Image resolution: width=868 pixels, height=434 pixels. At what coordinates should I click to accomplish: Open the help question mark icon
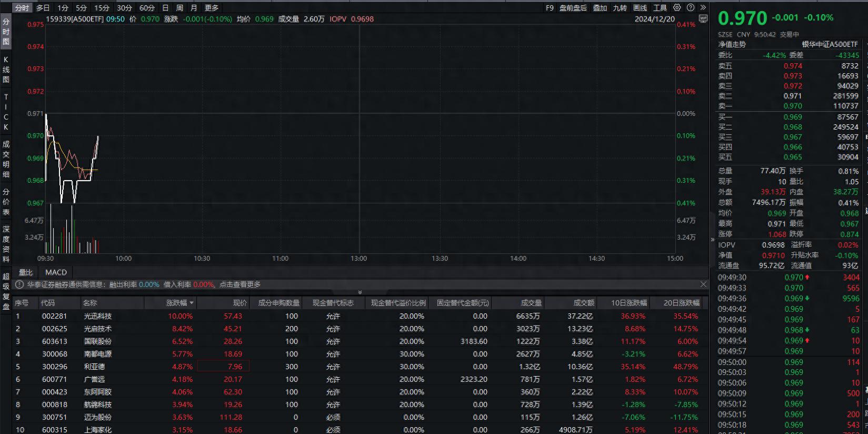click(690, 7)
